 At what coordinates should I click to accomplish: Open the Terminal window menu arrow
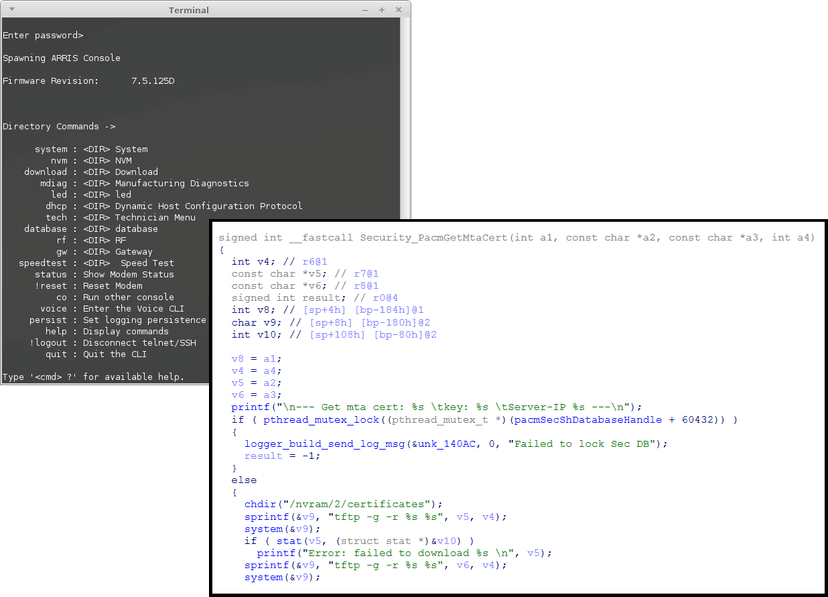12,10
